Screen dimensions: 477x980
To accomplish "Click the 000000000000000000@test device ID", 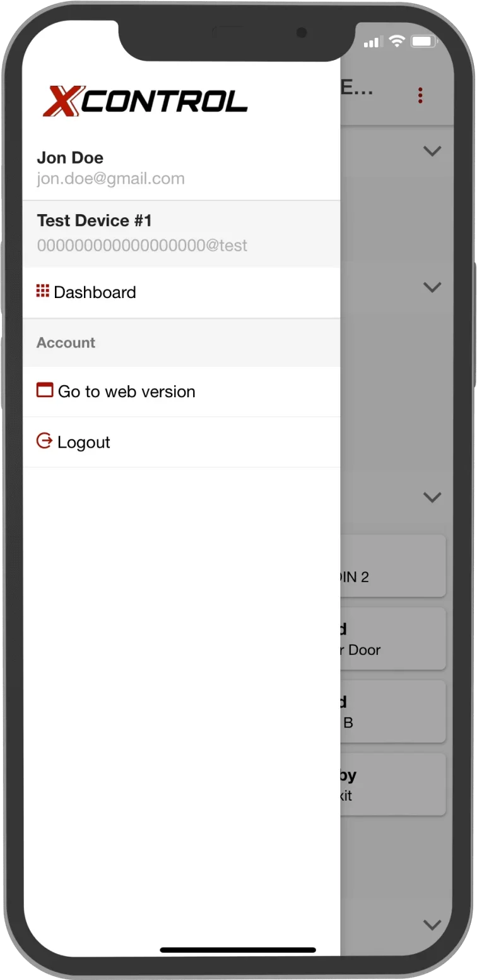I will (142, 246).
